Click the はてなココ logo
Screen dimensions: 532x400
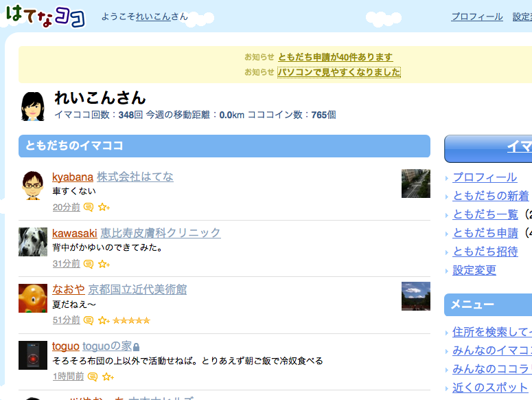click(x=46, y=16)
